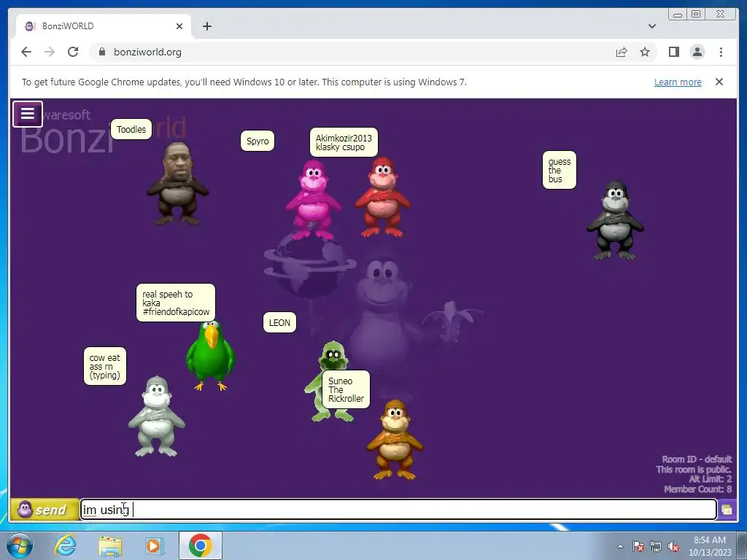Close the BonziWORLD tab
Image resolution: width=747 pixels, height=560 pixels.
click(179, 26)
